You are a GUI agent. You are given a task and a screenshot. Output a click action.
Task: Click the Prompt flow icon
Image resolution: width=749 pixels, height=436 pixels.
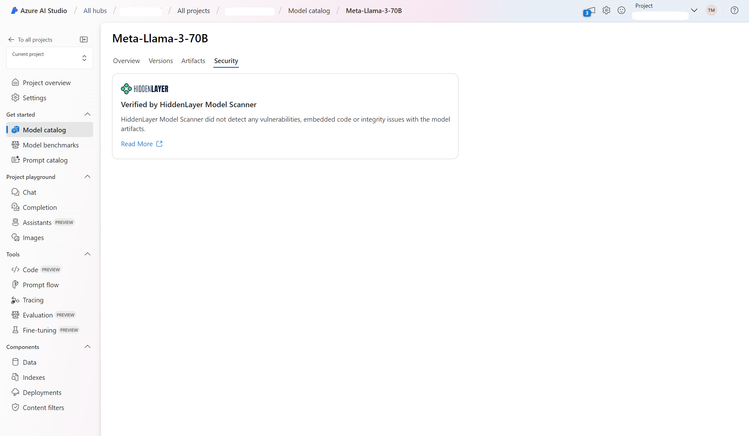tap(15, 285)
